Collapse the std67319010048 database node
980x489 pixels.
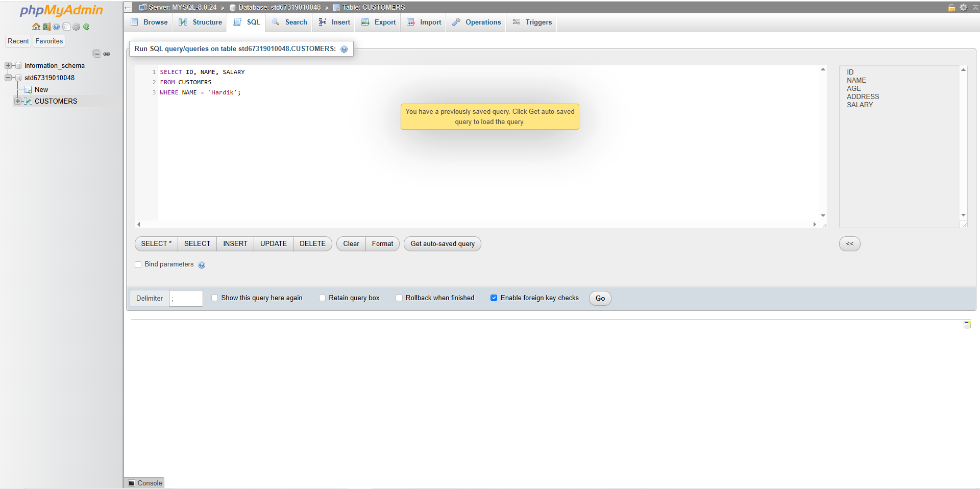(8, 78)
